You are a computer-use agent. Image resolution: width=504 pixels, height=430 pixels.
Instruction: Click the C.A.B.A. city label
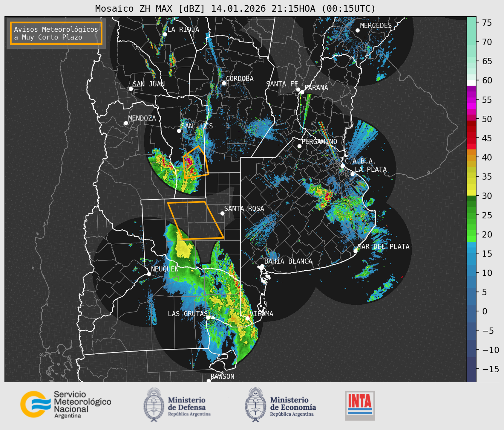click(x=361, y=161)
